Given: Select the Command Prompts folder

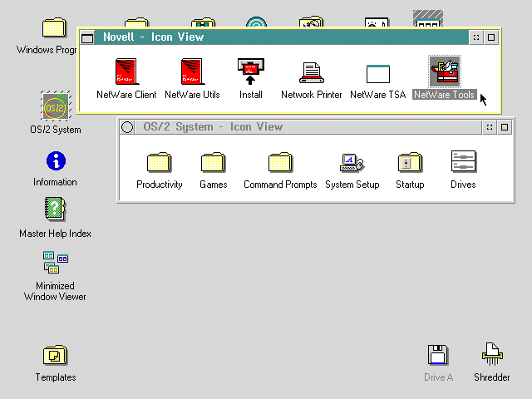Looking at the screenshot, I should click(x=280, y=162).
